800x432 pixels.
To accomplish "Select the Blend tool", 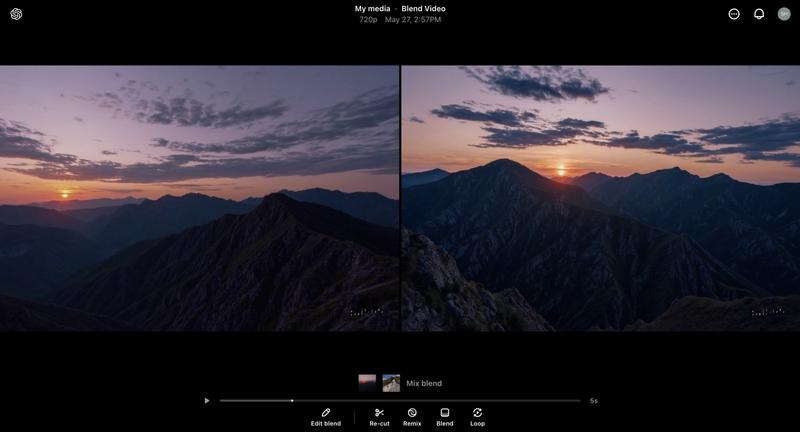I will coord(445,412).
